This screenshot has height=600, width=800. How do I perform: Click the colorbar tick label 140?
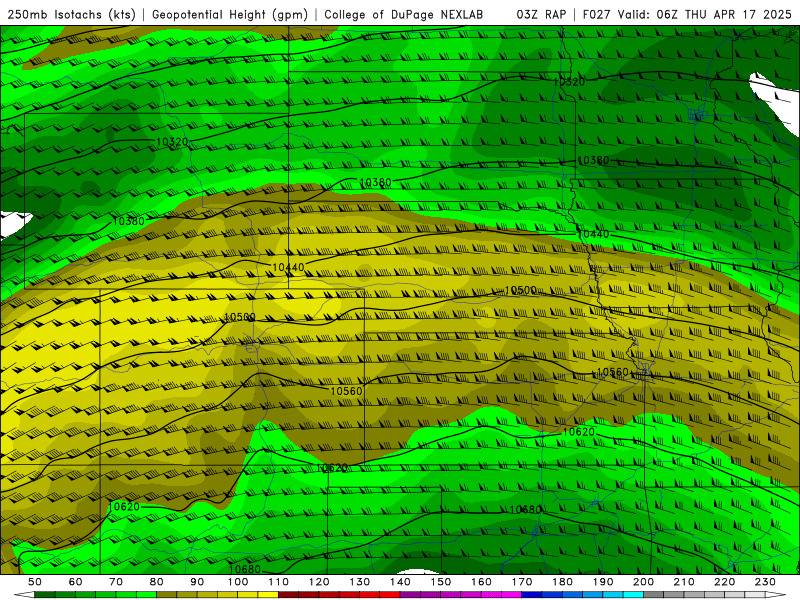pyautogui.click(x=400, y=582)
